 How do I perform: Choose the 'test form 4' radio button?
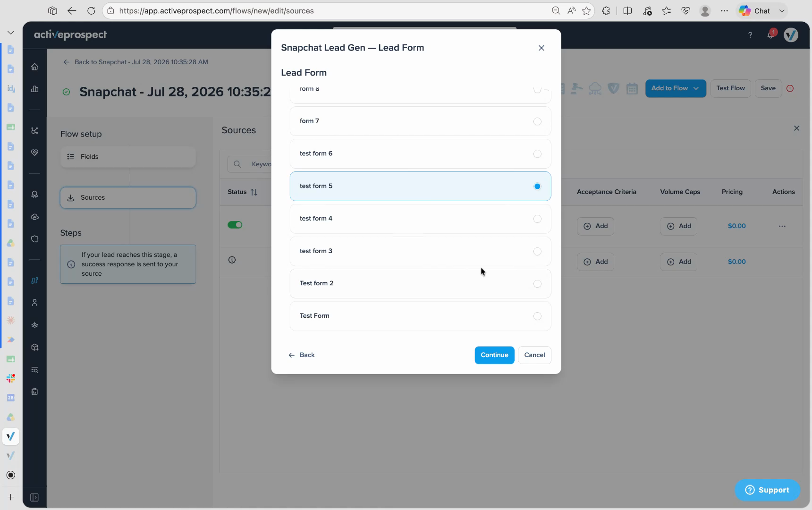tap(537, 219)
